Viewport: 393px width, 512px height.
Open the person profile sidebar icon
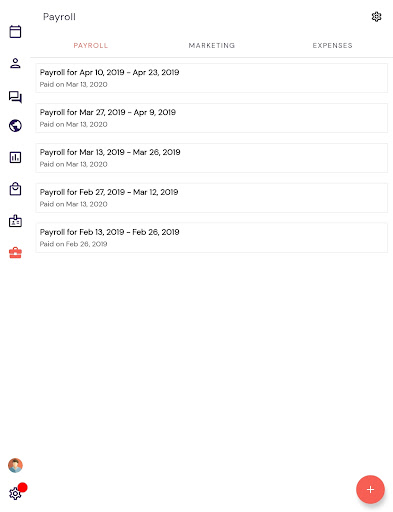point(15,63)
